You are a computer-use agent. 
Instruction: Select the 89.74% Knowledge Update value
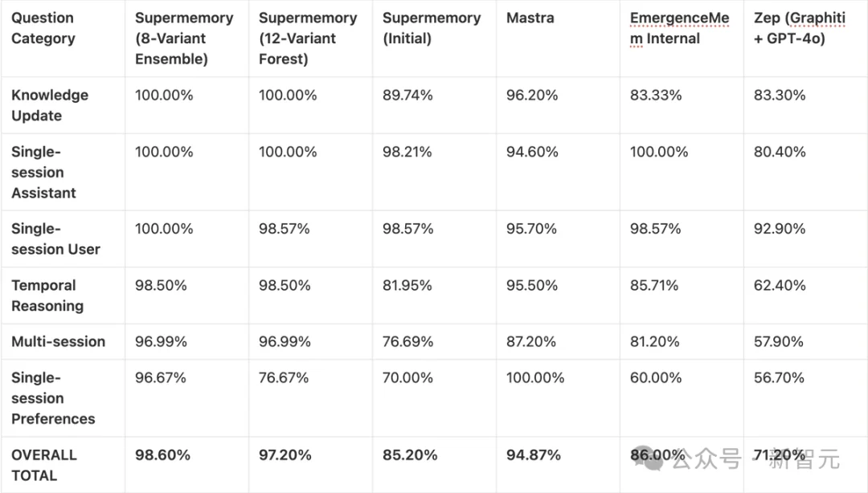(407, 95)
